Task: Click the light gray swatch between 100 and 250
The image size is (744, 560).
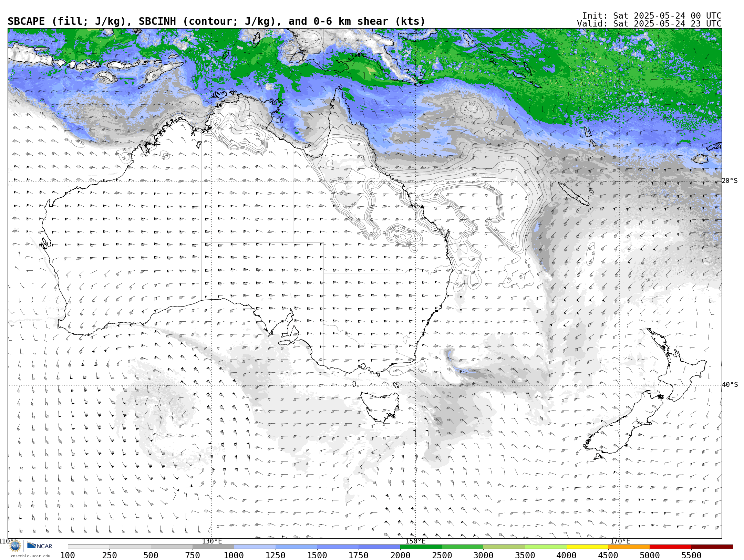Action: pyautogui.click(x=89, y=547)
